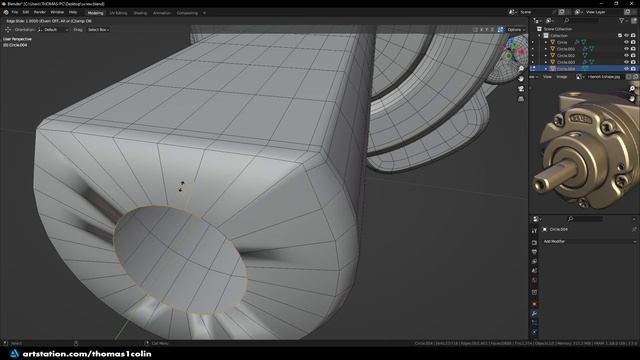Open the View Layer properties tab
The height and width of the screenshot is (360, 640).
[534, 261]
